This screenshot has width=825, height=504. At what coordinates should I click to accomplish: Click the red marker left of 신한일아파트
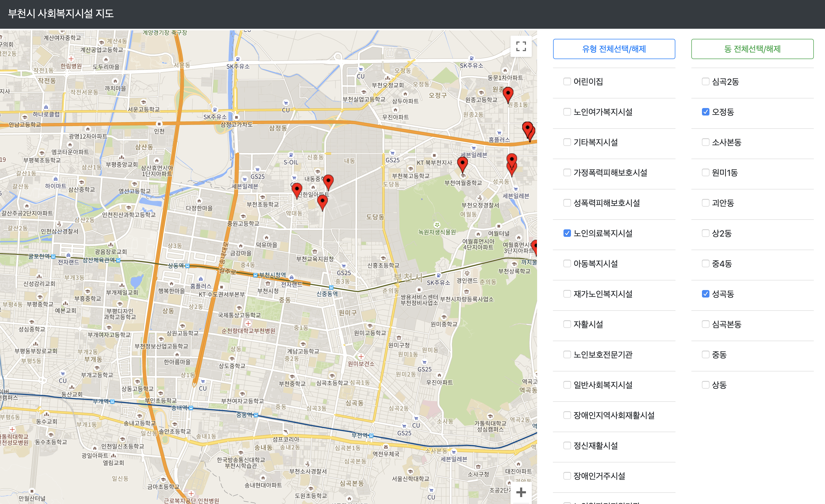(x=297, y=189)
